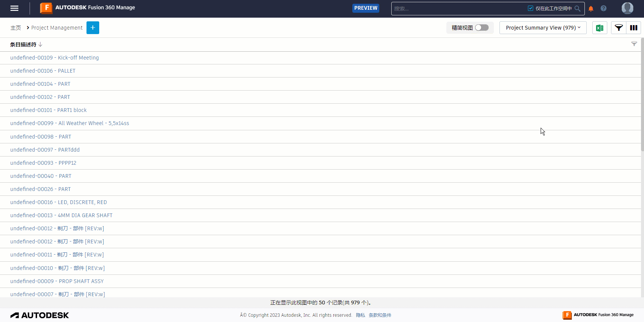Viewport: 644px width, 322px height.
Task: Open undefined-00101 - PART1 block
Action: [48, 110]
